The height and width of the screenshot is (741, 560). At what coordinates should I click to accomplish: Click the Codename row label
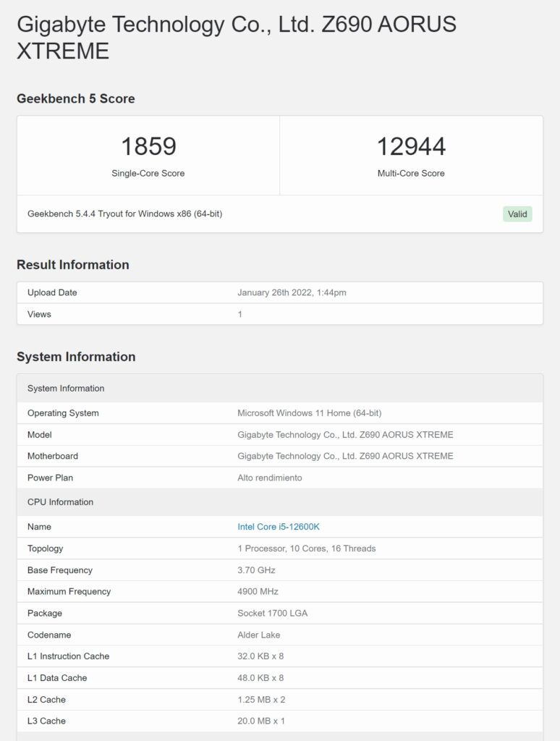[49, 635]
